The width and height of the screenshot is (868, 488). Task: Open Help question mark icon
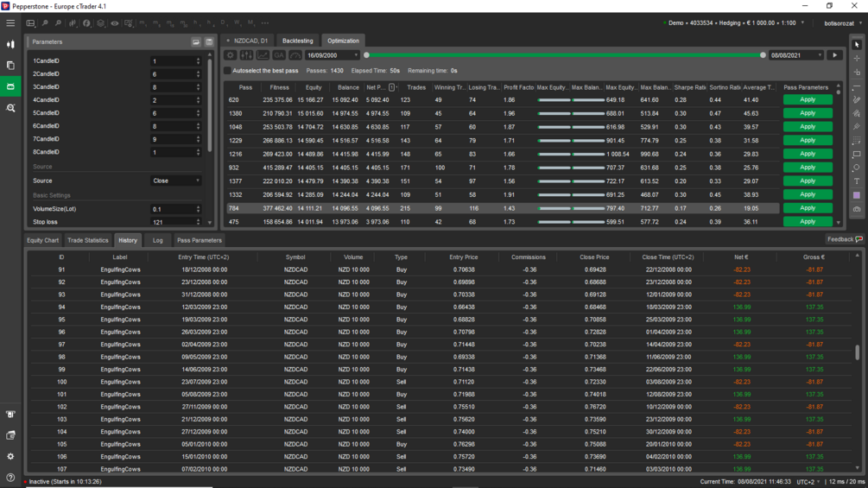tap(10, 478)
